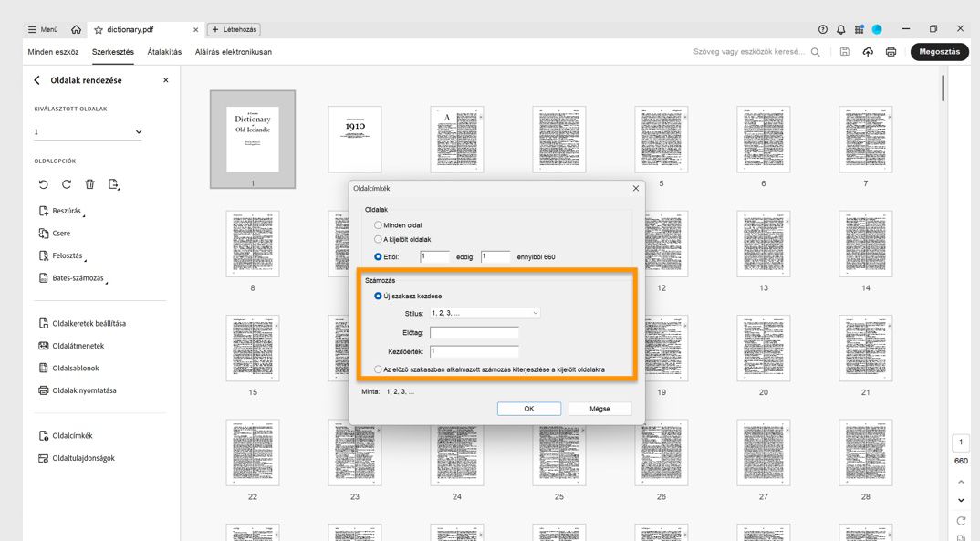Open Beszúrás insert menu

coord(61,211)
